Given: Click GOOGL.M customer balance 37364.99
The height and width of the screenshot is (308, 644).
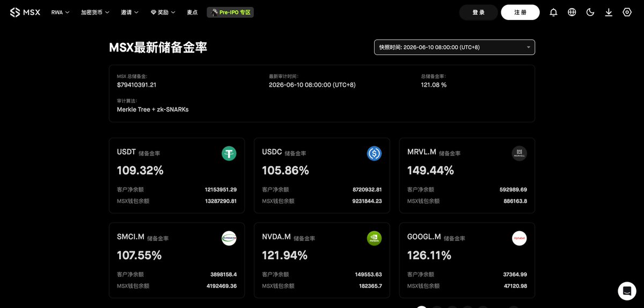Looking at the screenshot, I should (515, 275).
